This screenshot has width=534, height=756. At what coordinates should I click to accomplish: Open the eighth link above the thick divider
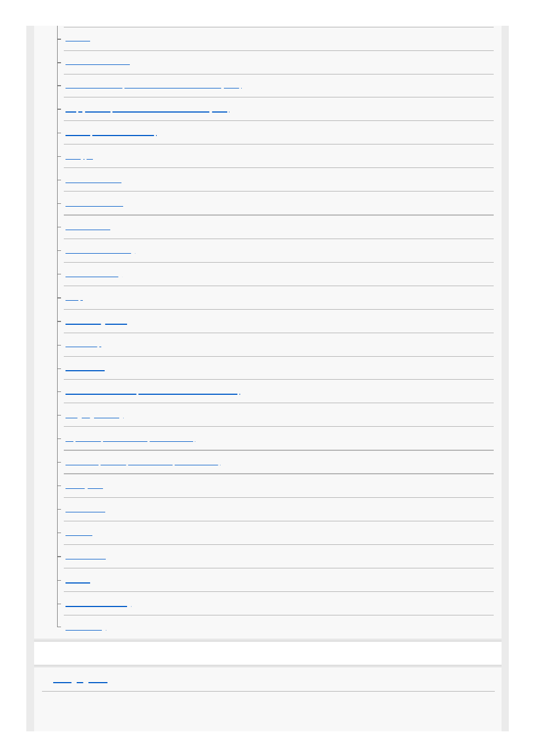pyautogui.click(x=94, y=205)
